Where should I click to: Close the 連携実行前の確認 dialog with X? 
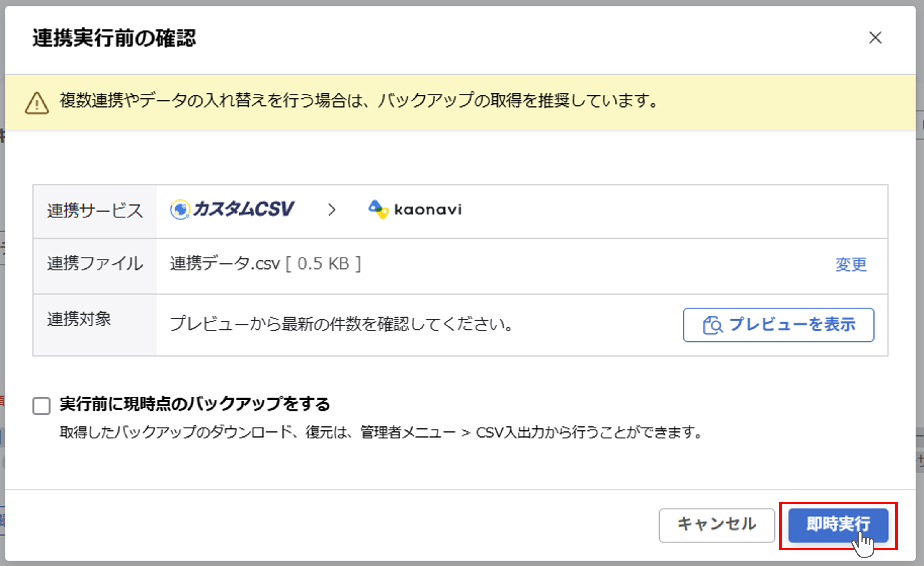[x=875, y=37]
